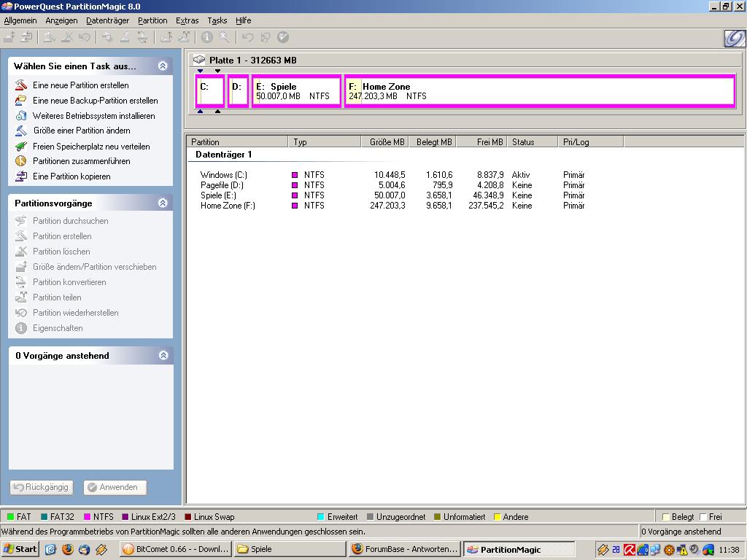Collapse the '0 Vorgänge anstehend' panel

tap(163, 355)
